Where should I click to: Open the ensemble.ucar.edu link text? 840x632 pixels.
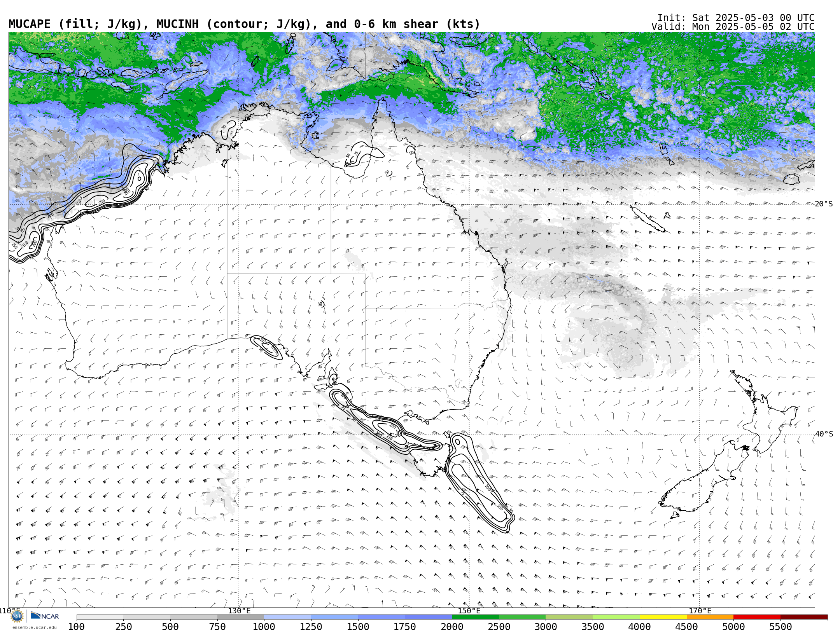click(34, 627)
